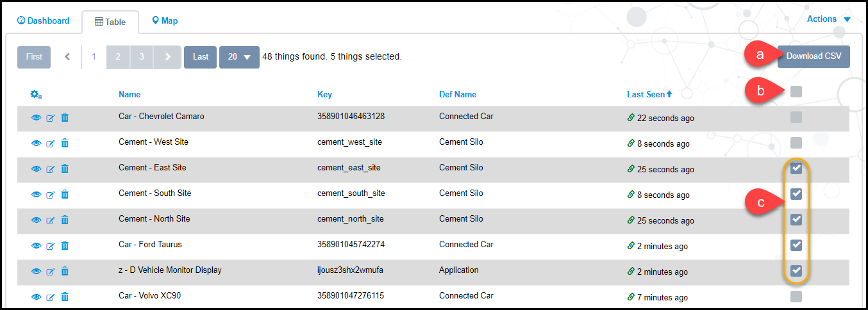Click the gear settings icon in the table header
This screenshot has height=310, width=868.
(x=36, y=95)
